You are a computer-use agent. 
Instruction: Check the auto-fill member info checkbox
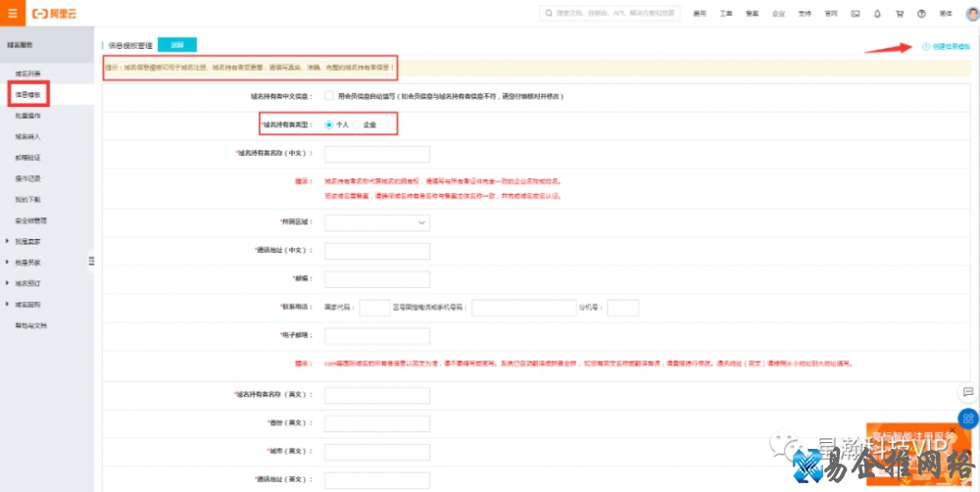328,96
